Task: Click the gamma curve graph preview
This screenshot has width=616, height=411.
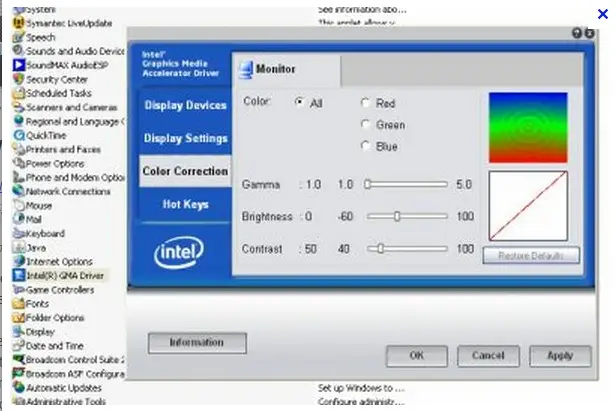Action: tap(528, 206)
